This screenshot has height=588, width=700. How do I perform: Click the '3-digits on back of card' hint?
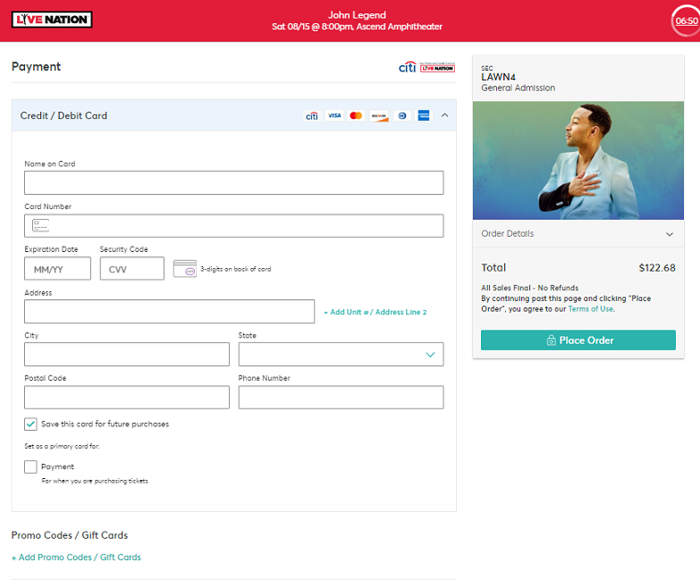point(236,269)
